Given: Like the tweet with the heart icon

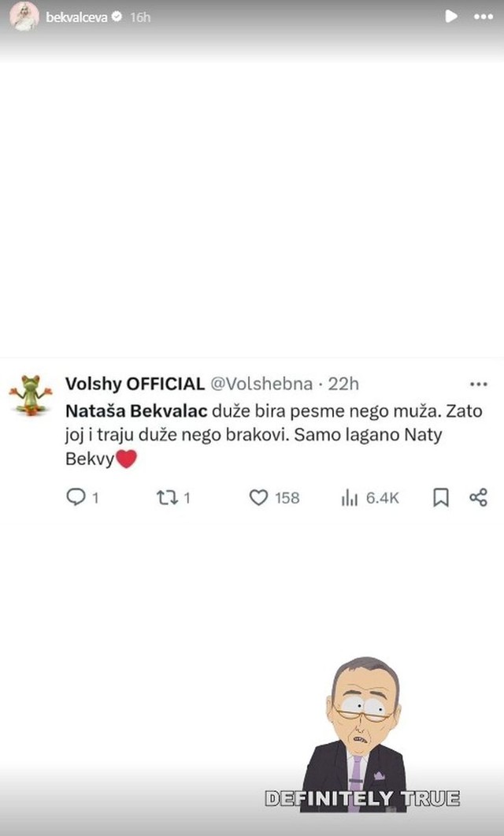Looking at the screenshot, I should pos(258,498).
